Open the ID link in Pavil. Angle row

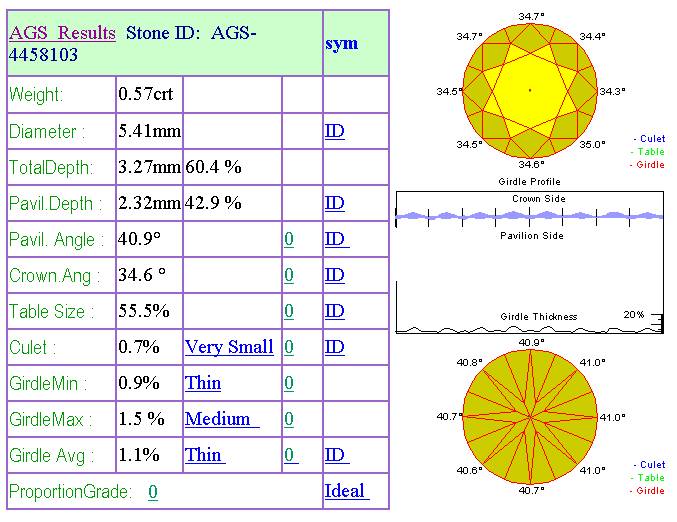(337, 239)
